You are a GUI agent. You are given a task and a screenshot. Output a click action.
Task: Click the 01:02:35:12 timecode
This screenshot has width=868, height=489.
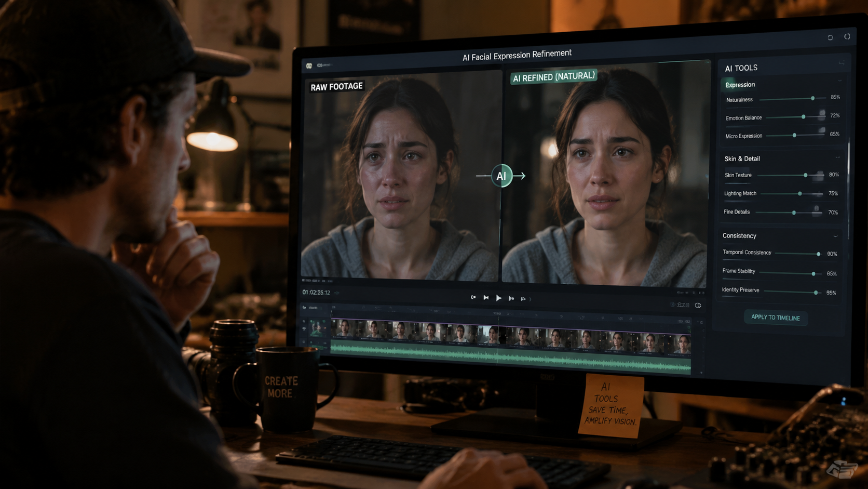point(316,293)
